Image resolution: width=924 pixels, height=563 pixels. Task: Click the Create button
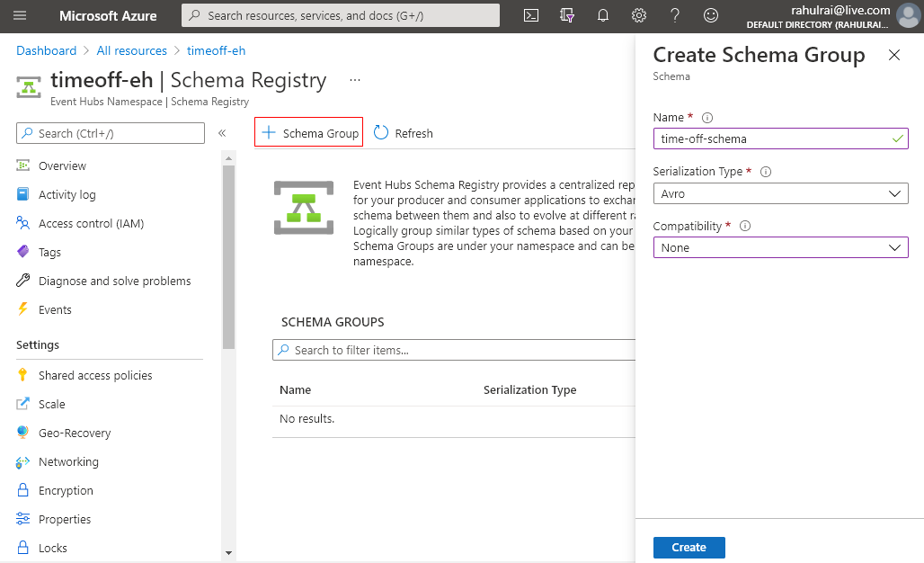click(x=689, y=547)
